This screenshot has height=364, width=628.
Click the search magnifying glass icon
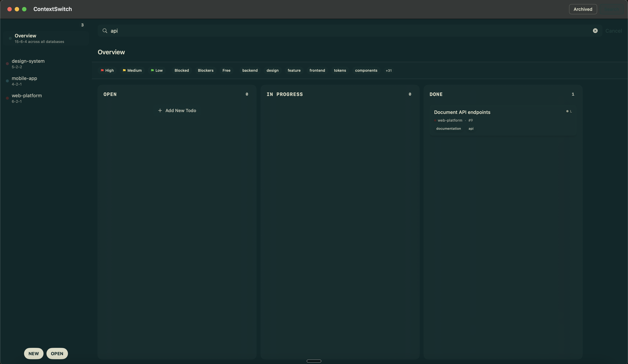click(105, 31)
